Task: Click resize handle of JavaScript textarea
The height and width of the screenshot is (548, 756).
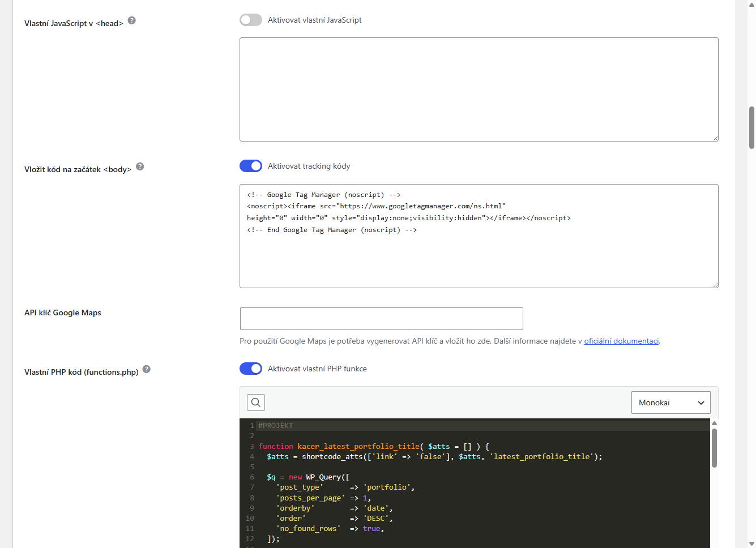Action: [x=715, y=138]
